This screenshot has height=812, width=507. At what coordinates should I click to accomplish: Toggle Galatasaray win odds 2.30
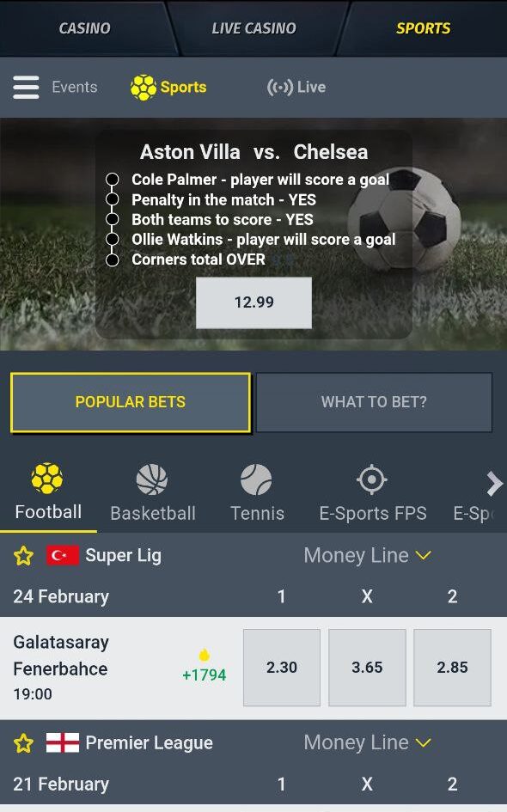coord(282,668)
